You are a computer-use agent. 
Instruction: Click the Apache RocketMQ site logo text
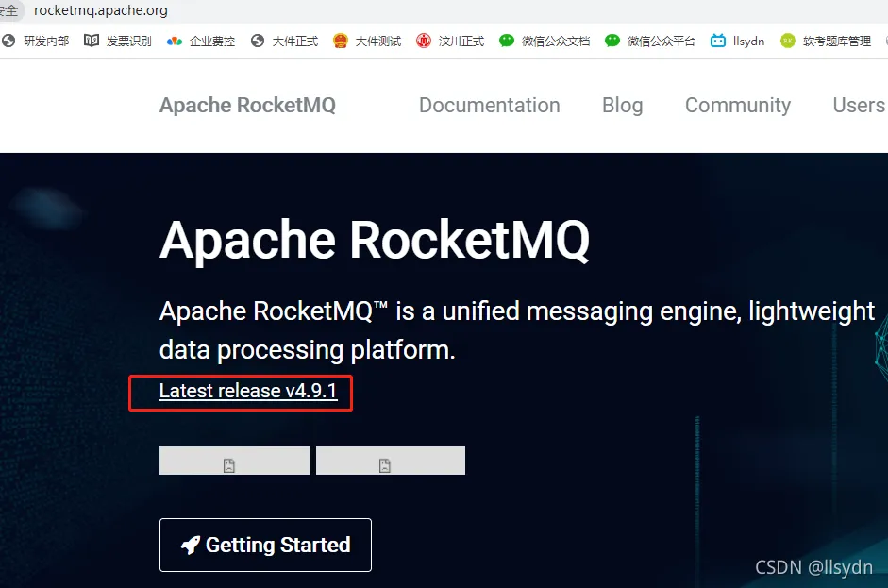[247, 106]
